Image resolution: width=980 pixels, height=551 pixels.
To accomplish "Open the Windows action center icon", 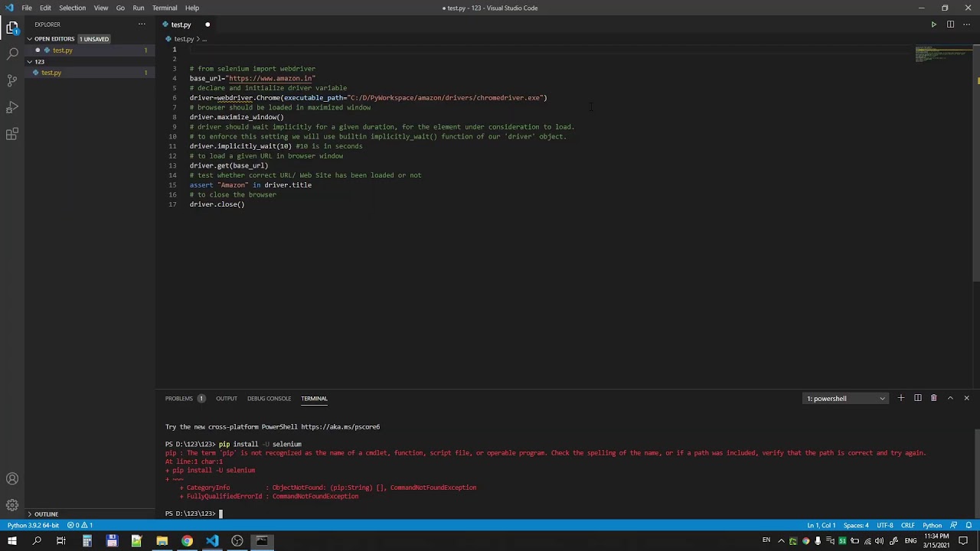I will (963, 541).
